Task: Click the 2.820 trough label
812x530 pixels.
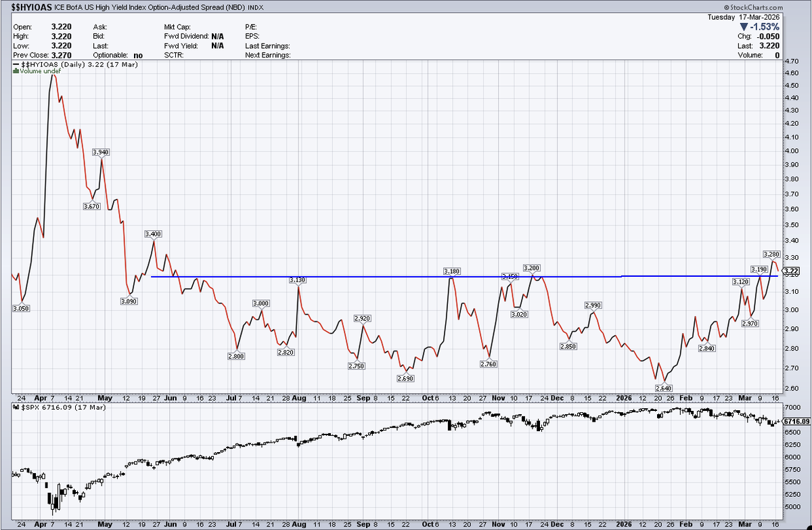Action: point(286,352)
